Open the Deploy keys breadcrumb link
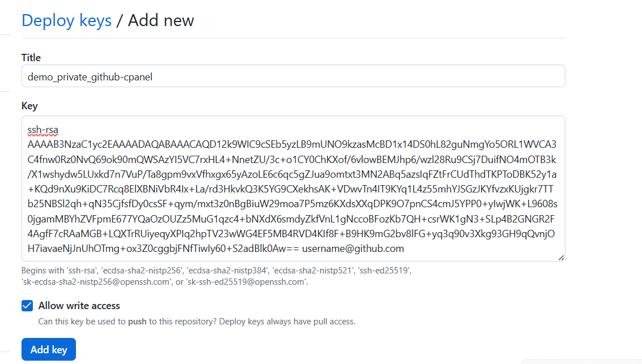The height and width of the screenshot is (364, 642). (x=66, y=20)
